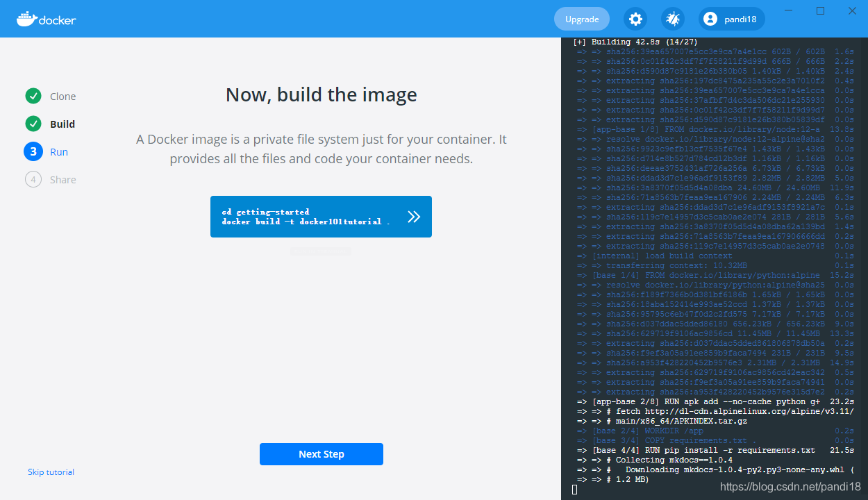Open the Build tutorial step
868x500 pixels.
point(62,124)
